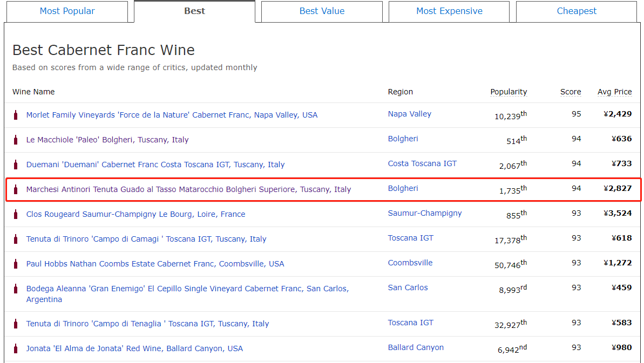This screenshot has height=363, width=644.
Task: Click the 50,746th popularity rank
Action: (x=511, y=264)
